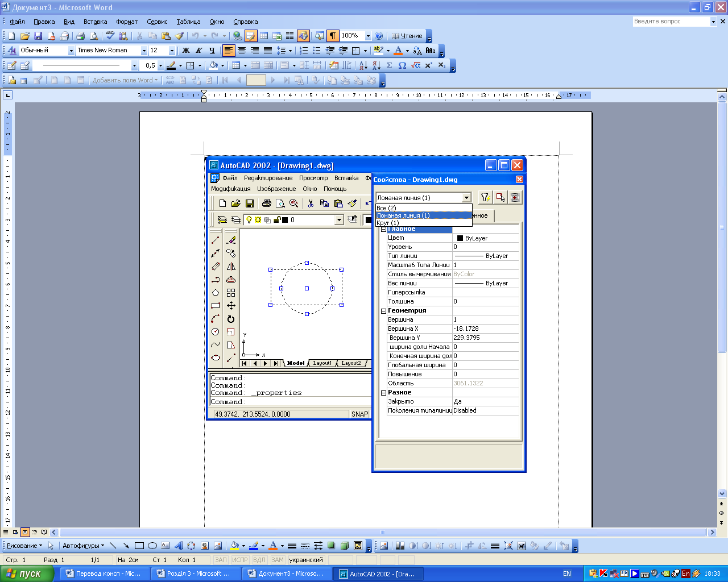The height and width of the screenshot is (582, 728).
Task: Switch to Роздiл 3 taskbar window
Action: 196,573
